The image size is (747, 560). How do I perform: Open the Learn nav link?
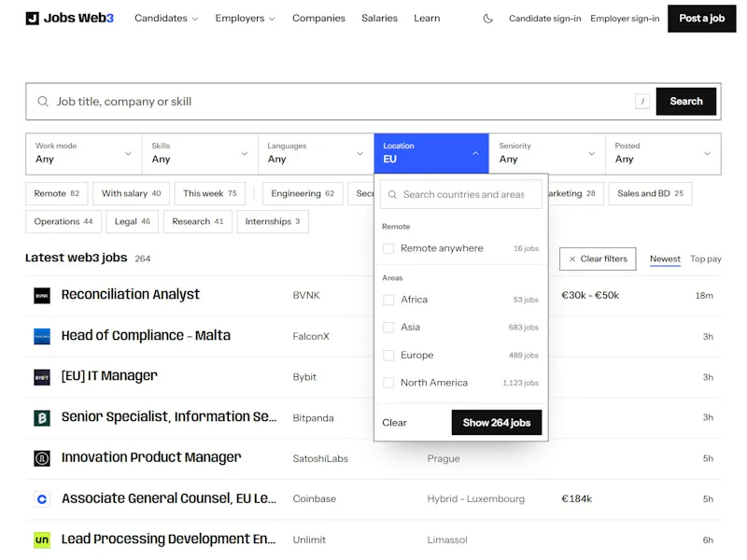point(427,18)
